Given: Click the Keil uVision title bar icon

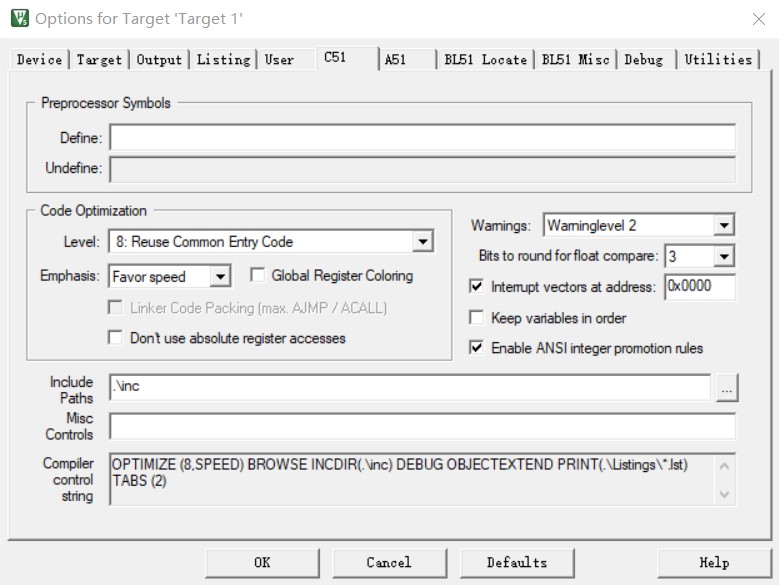Looking at the screenshot, I should [x=19, y=18].
